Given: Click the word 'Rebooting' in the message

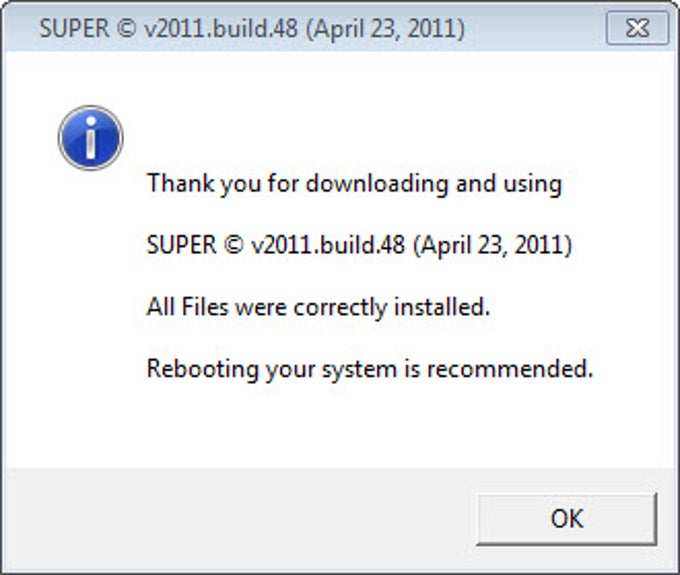Looking at the screenshot, I should click(x=203, y=369).
